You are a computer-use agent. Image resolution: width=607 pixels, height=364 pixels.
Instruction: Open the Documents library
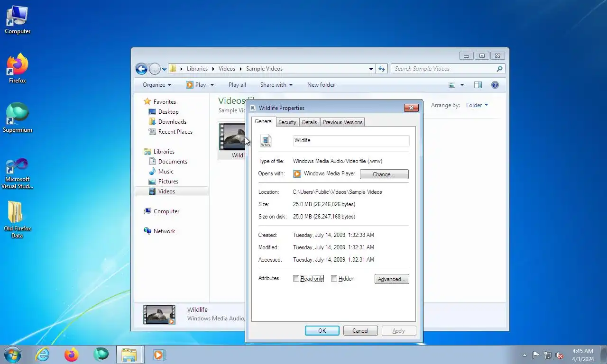click(x=168, y=162)
